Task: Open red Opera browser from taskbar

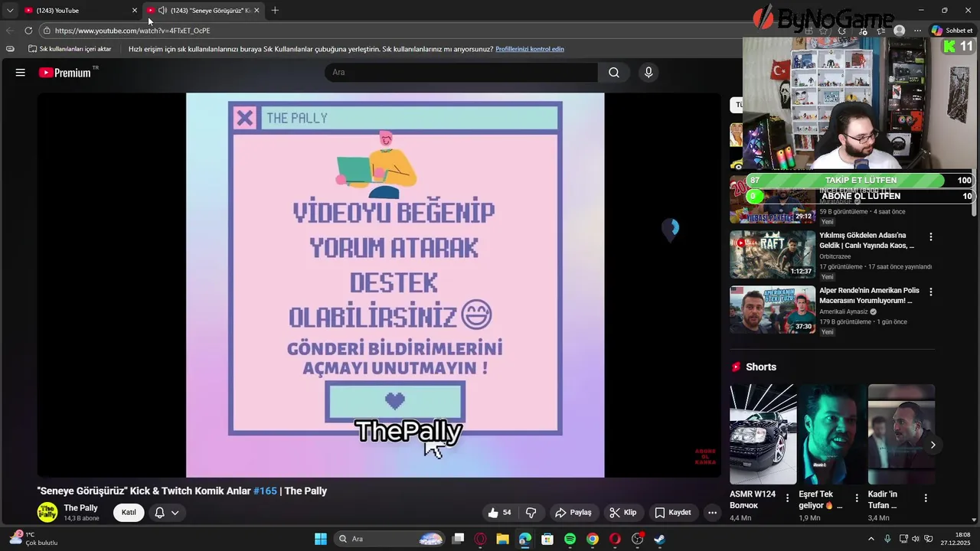Action: (x=615, y=539)
